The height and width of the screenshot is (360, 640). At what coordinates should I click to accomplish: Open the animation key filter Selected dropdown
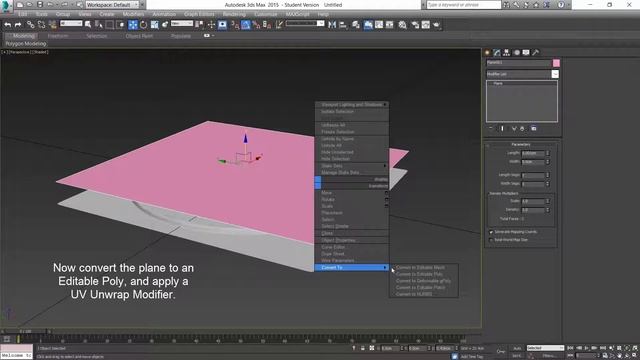click(545, 348)
